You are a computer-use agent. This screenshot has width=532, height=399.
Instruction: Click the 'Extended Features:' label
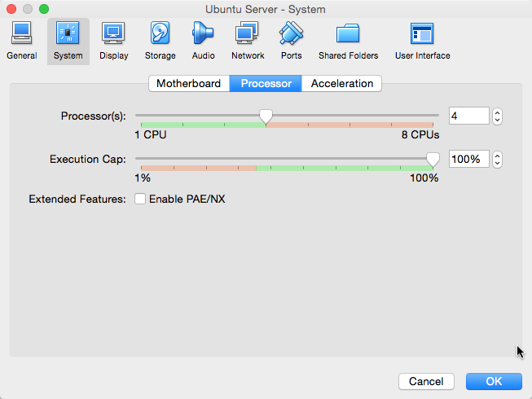point(77,199)
